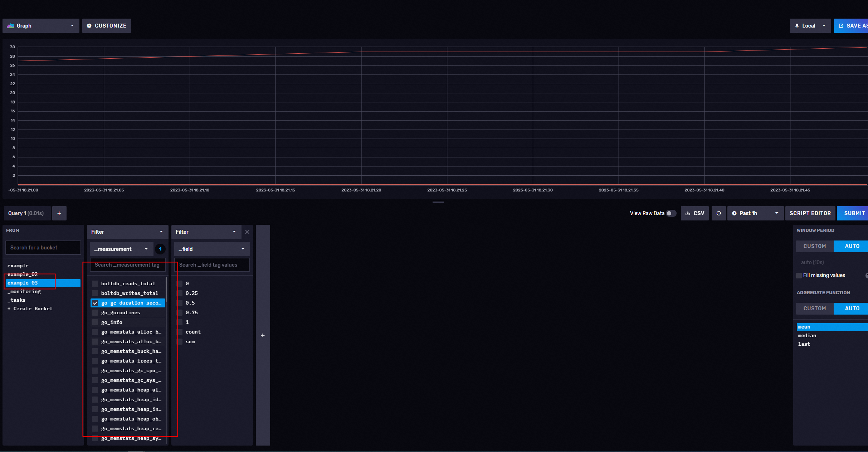The height and width of the screenshot is (452, 868).
Task: Add a new query tab with plus
Action: point(59,213)
